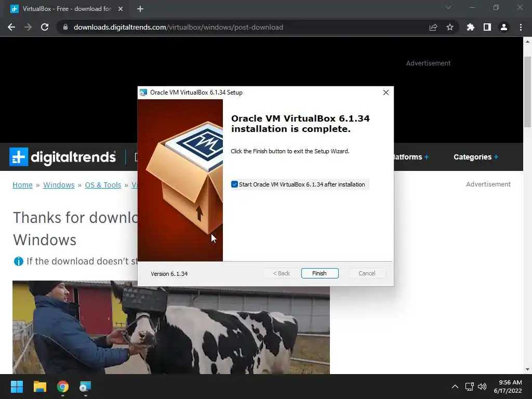Viewport: 532px width, 399px height.
Task: Open Chrome profile avatar menu
Action: pos(504,27)
